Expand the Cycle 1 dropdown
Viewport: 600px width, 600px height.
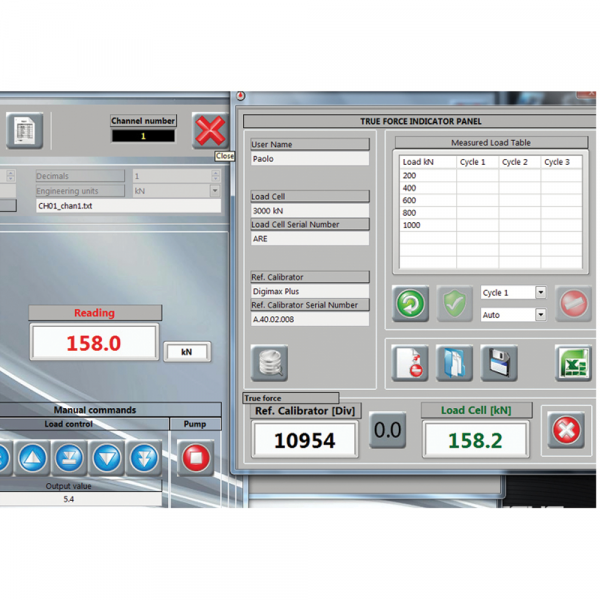[x=541, y=293]
